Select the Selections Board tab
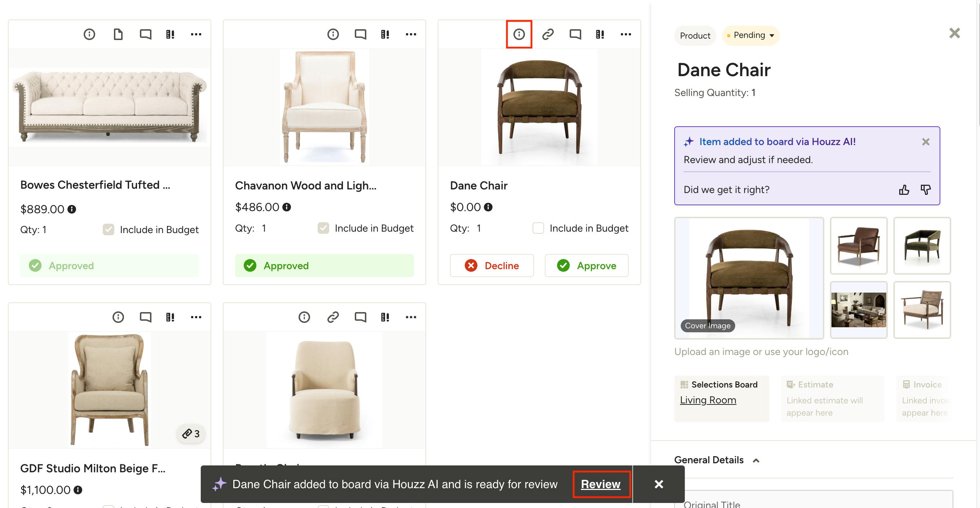This screenshot has width=980, height=508. click(721, 399)
